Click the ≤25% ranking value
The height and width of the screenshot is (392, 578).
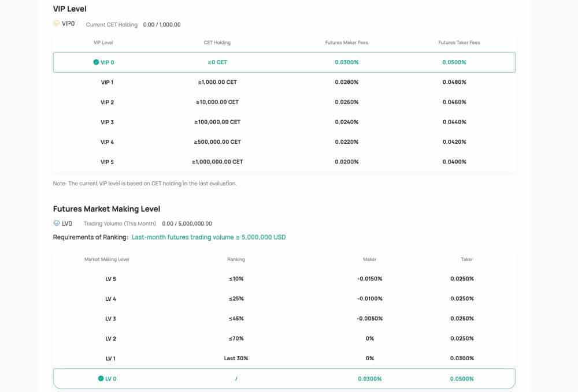(236, 299)
